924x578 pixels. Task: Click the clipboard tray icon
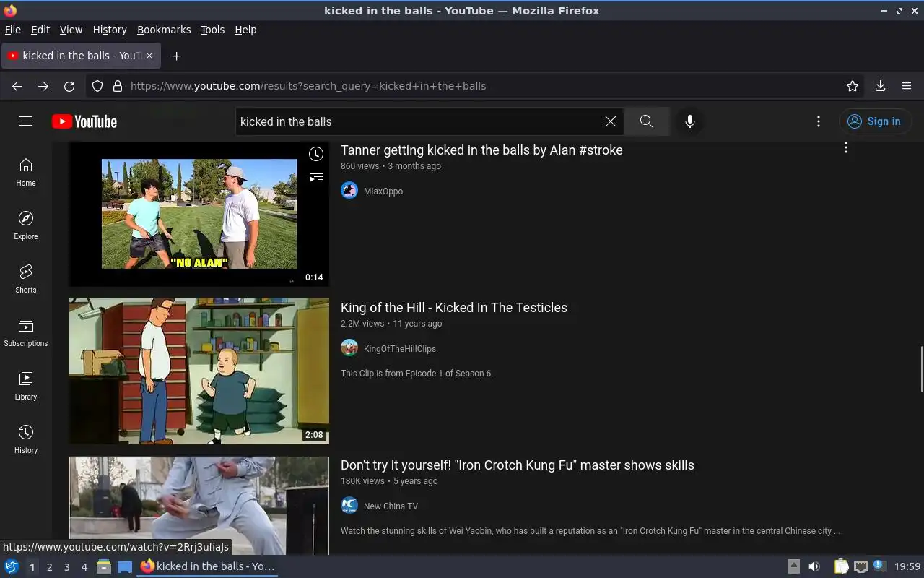click(842, 566)
